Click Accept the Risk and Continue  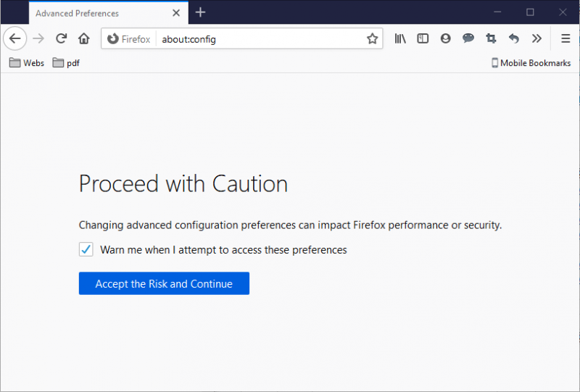[x=164, y=284]
